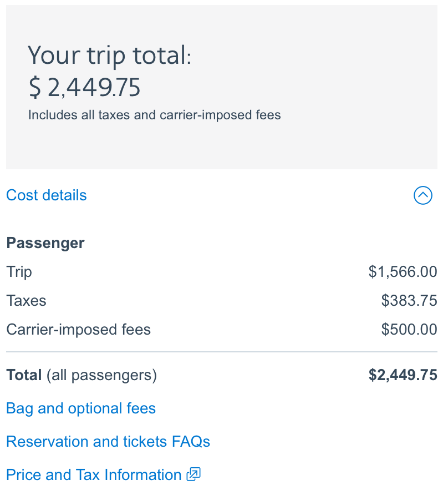Click external-link icon beside Price and Tax Information
Screen dimensions: 448x490
click(194, 474)
